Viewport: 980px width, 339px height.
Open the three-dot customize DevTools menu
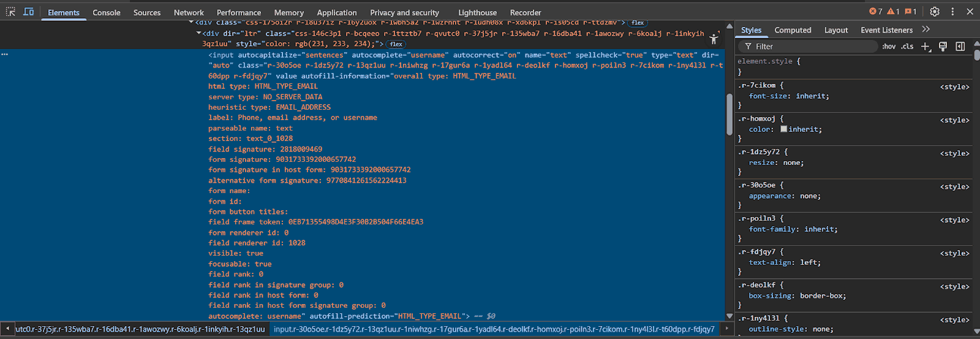tap(952, 12)
